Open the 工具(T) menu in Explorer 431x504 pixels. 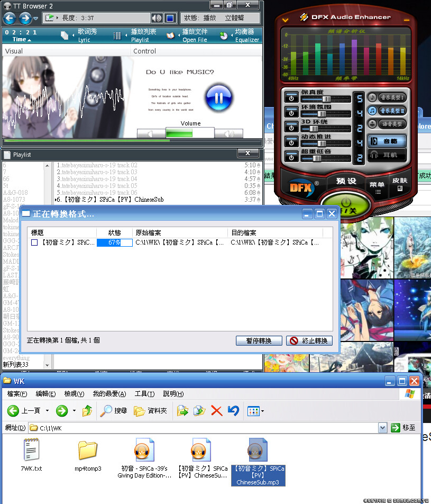[144, 394]
